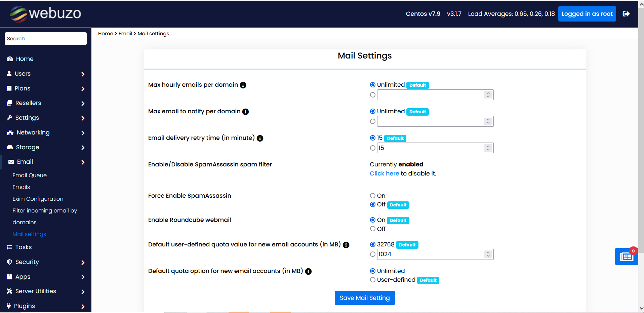Select Unlimited for Max hourly emails per domain
The height and width of the screenshot is (313, 644).
tap(373, 85)
